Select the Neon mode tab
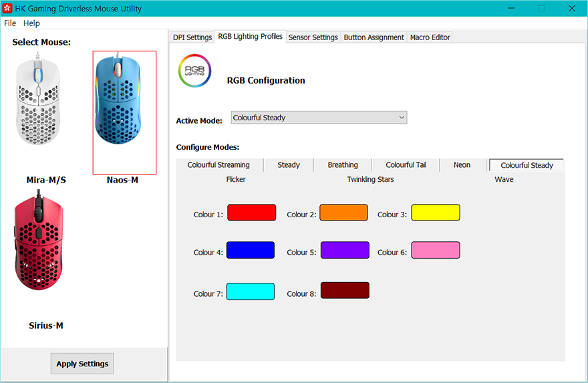This screenshot has width=588, height=383. tap(462, 165)
